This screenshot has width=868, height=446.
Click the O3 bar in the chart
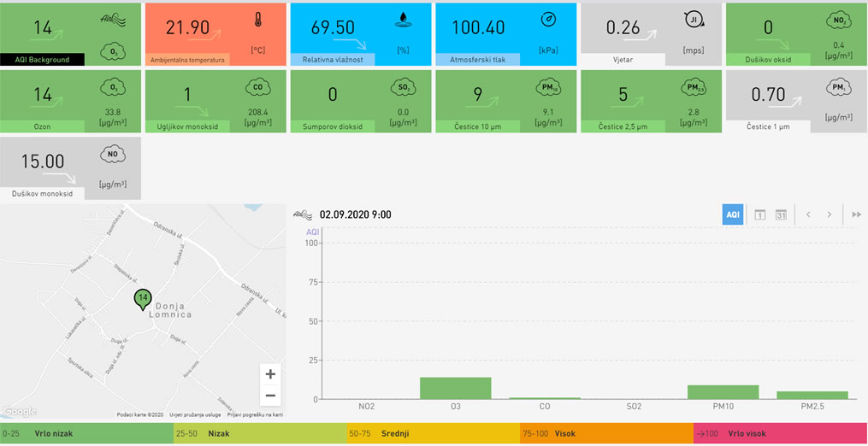coord(455,388)
